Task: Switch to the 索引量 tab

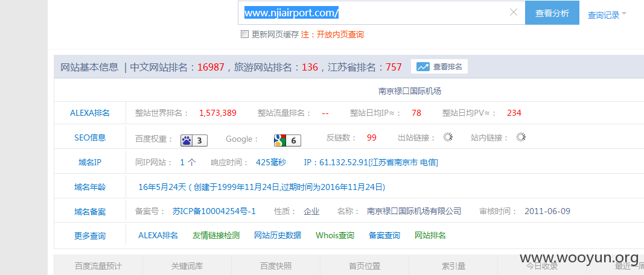Action: click(453, 266)
